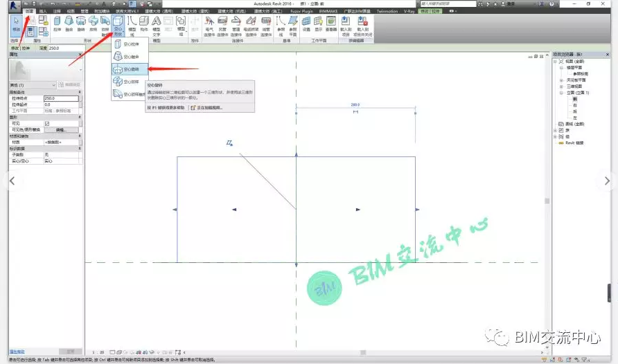
Task: Toggle the Visible (可见) checkbox
Action: (47, 124)
